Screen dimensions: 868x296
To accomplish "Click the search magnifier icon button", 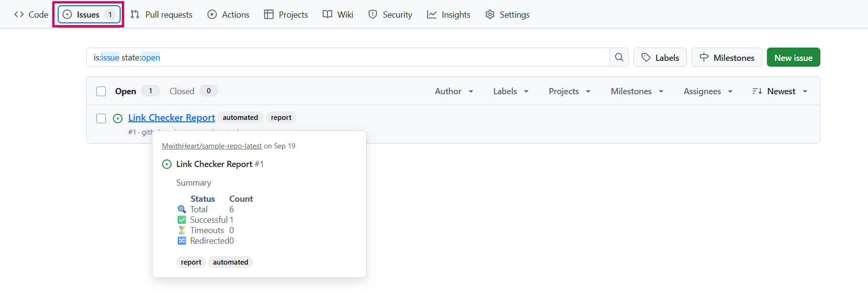I will pos(619,58).
